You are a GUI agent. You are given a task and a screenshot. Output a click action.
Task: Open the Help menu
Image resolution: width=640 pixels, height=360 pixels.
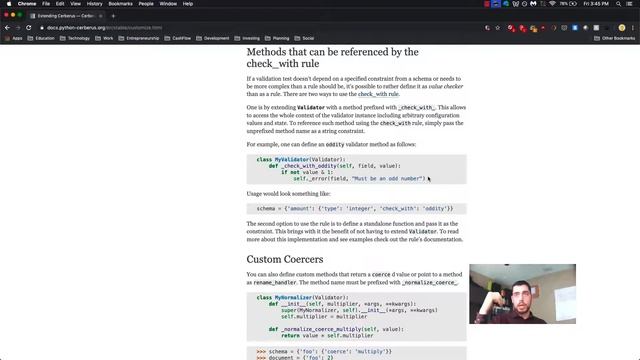point(188,4)
